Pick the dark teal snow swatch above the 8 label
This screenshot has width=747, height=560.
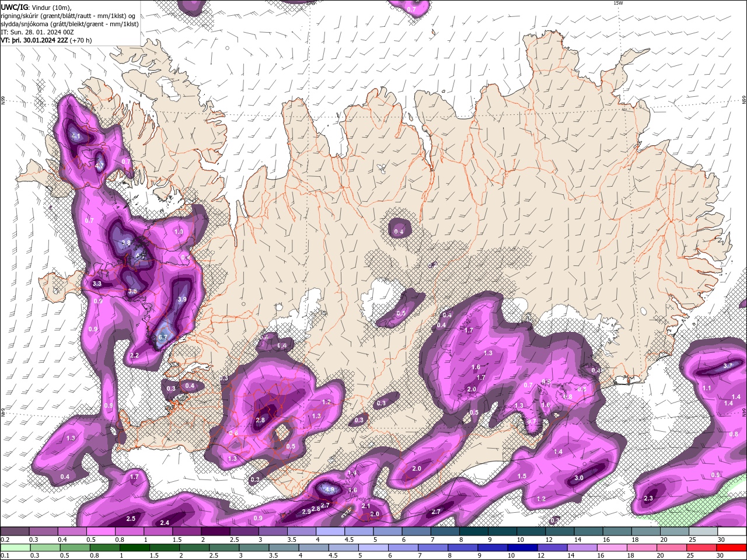click(x=473, y=531)
